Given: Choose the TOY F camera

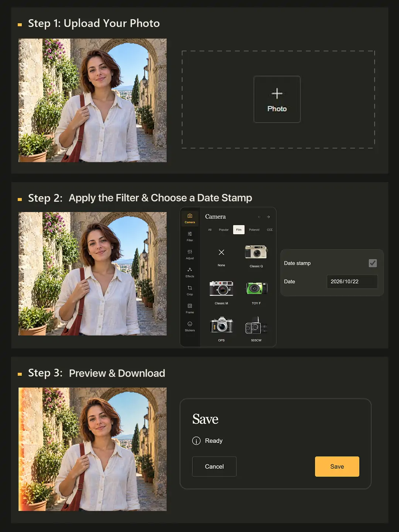Looking at the screenshot, I should coord(256,293).
